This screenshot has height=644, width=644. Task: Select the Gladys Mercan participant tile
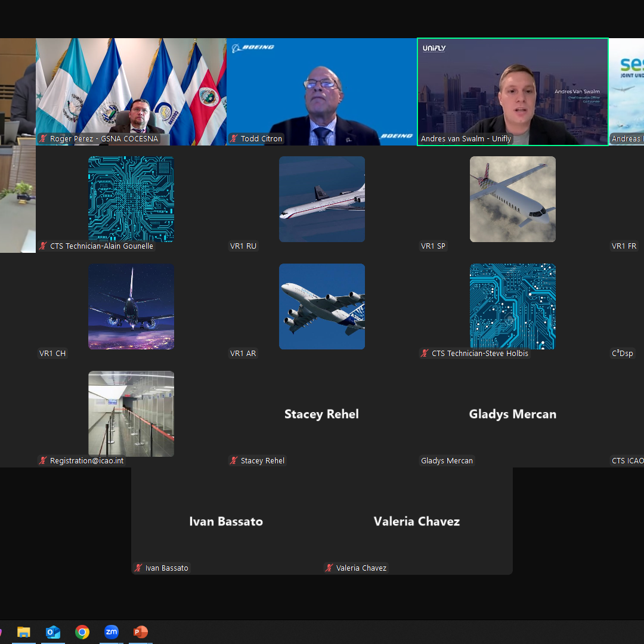coord(513,414)
